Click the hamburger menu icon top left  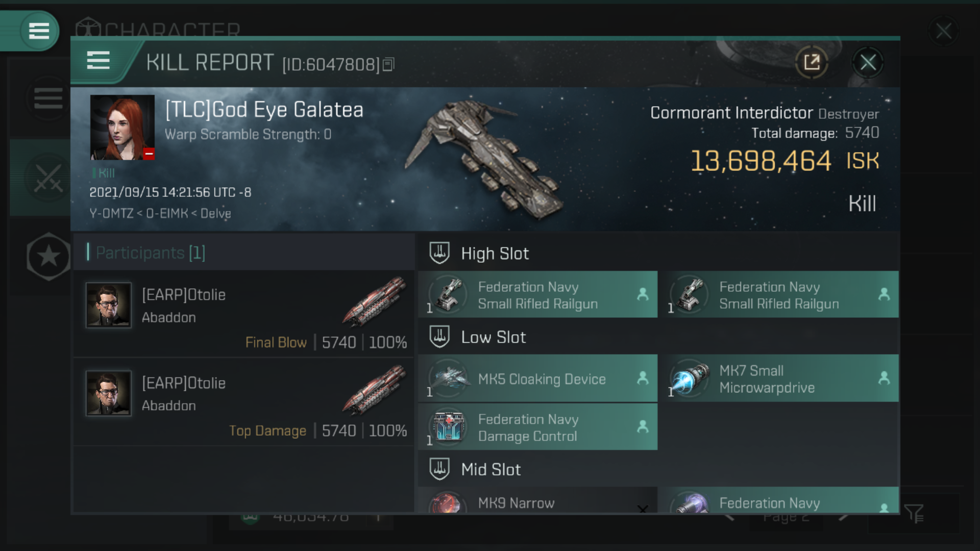coord(38,30)
